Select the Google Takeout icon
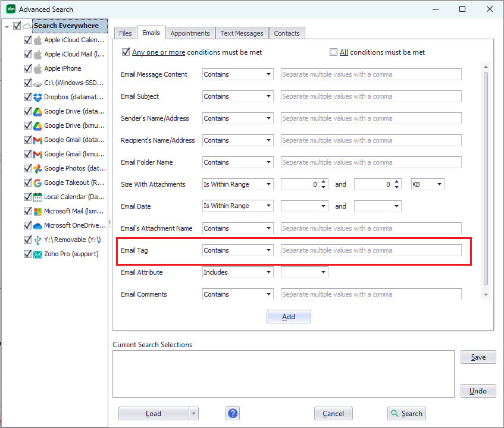504x428 pixels. pos(36,182)
